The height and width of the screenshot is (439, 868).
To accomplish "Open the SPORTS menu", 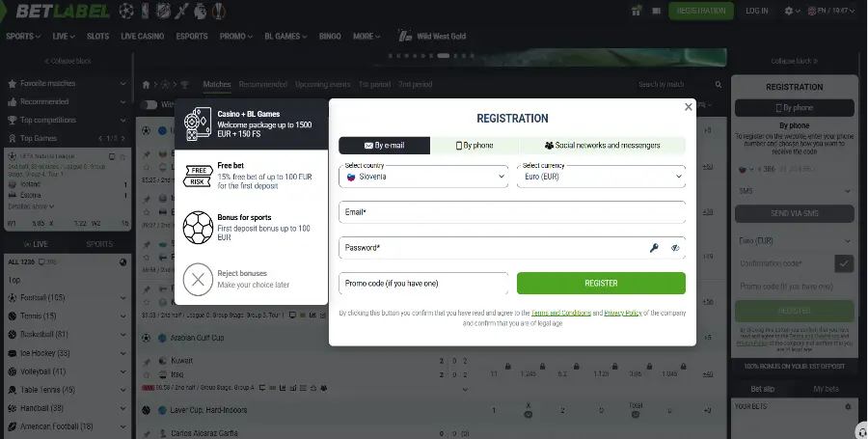I will pos(23,36).
